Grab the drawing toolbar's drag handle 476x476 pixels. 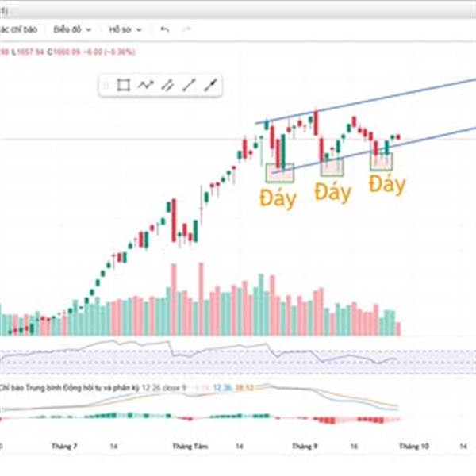107,86
